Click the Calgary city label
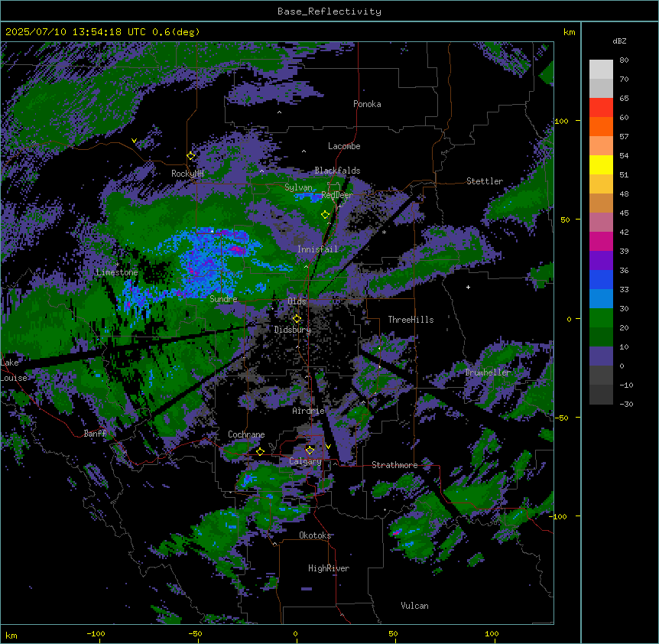This screenshot has width=659, height=644. click(x=305, y=461)
